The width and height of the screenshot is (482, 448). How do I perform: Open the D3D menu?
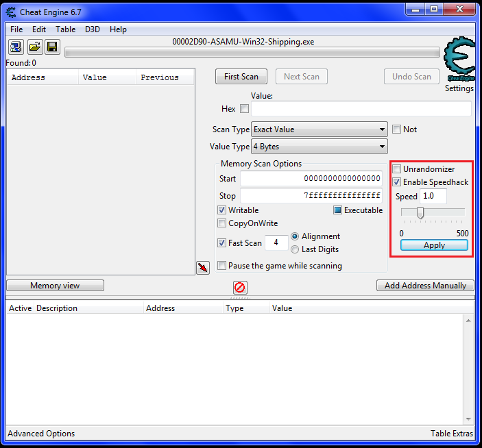tap(93, 29)
